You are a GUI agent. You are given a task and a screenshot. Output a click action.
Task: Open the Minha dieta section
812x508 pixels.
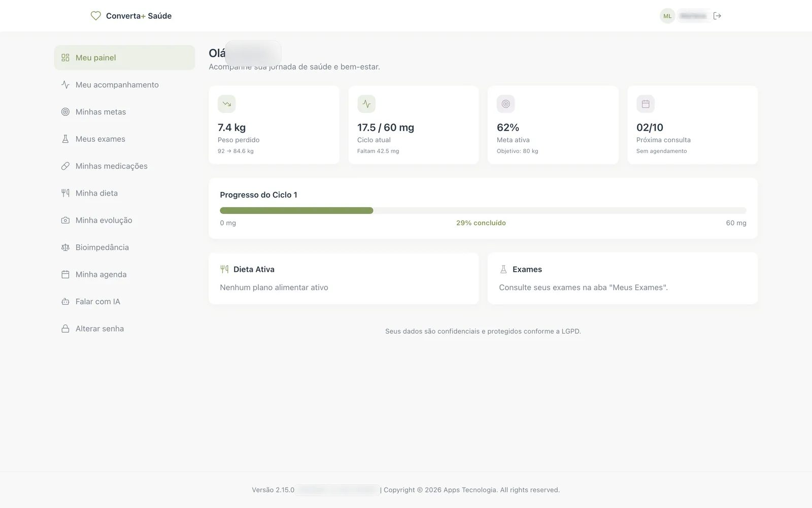click(x=125, y=193)
